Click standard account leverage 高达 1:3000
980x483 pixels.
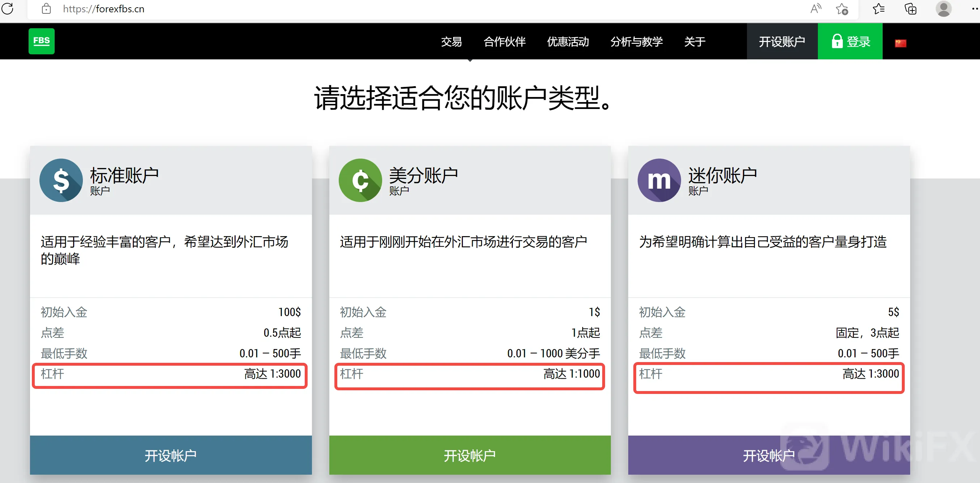[x=273, y=374]
